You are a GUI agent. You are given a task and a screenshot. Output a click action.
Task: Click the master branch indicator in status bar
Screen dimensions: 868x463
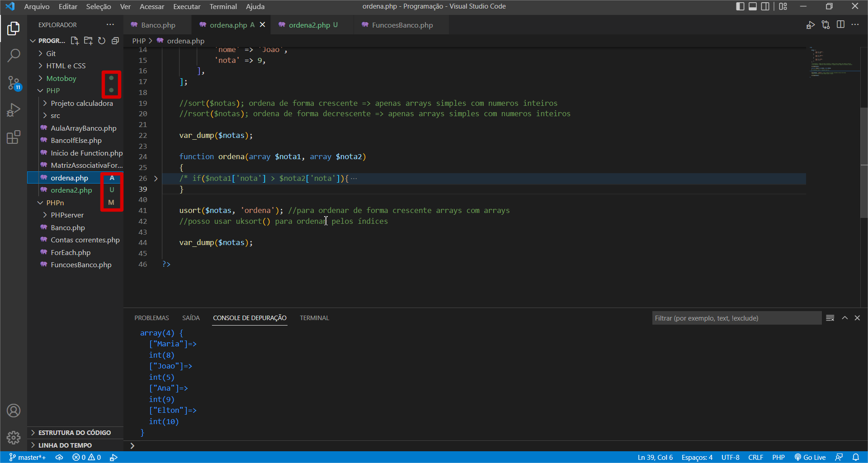27,457
